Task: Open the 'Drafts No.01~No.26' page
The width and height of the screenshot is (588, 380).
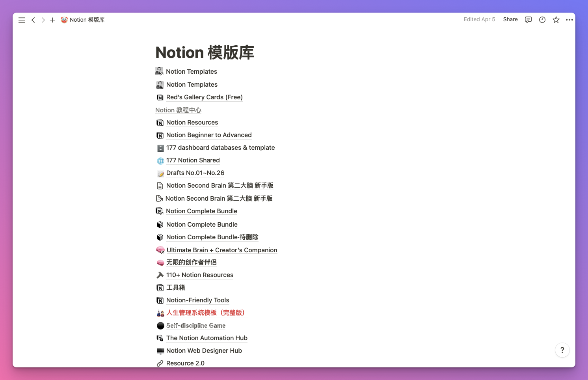Action: 195,173
